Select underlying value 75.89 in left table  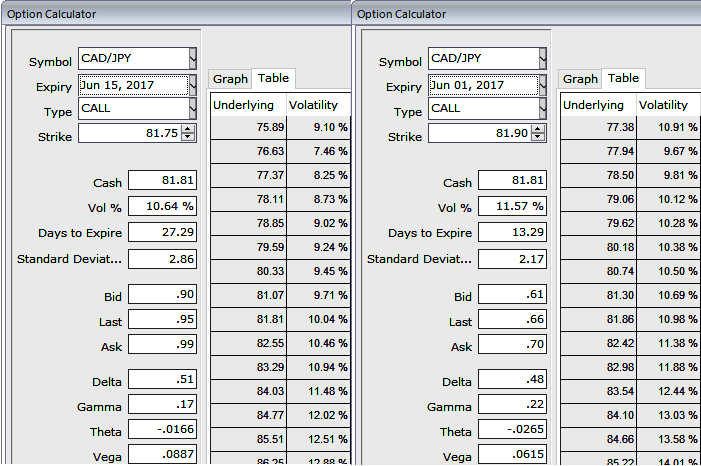click(x=248, y=127)
